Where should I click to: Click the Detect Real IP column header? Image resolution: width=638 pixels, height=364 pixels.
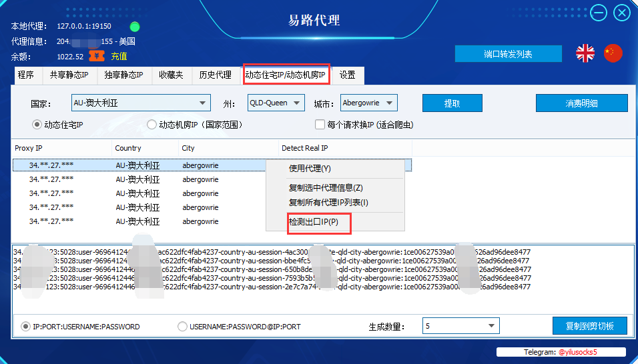pyautogui.click(x=345, y=148)
